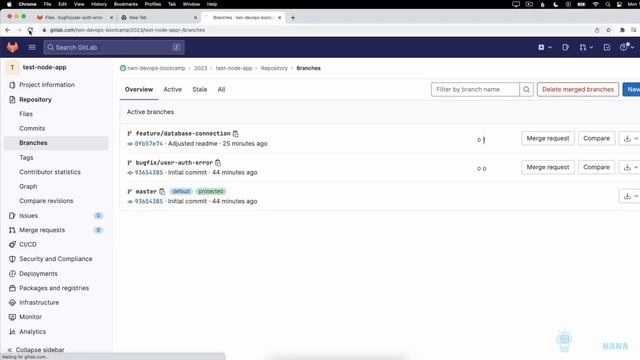Open Graph in sidebar
The width and height of the screenshot is (640, 360).
[28, 186]
